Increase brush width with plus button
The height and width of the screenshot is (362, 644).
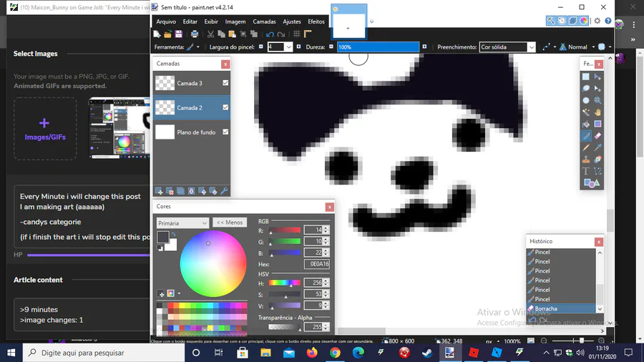(298, 47)
